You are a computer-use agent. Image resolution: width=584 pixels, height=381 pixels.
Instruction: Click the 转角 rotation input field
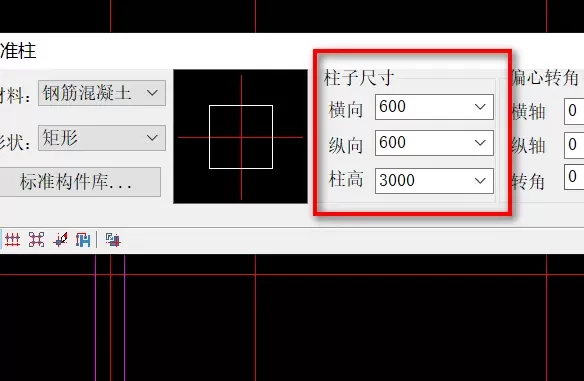click(574, 177)
